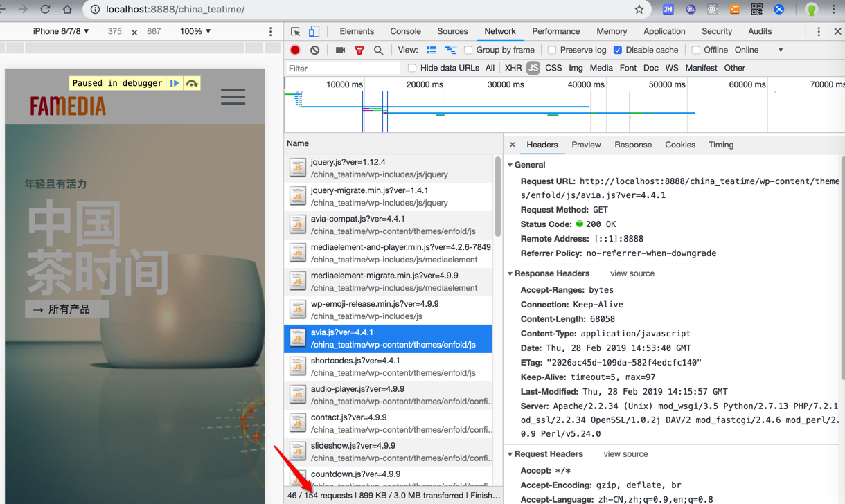
Task: Select the wp-emoji-release.min.js request
Action: click(389, 310)
